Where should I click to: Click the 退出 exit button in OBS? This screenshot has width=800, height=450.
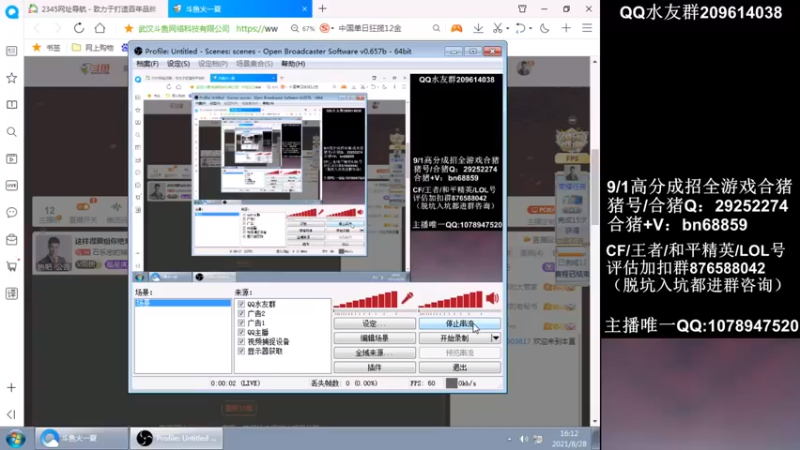pos(460,367)
